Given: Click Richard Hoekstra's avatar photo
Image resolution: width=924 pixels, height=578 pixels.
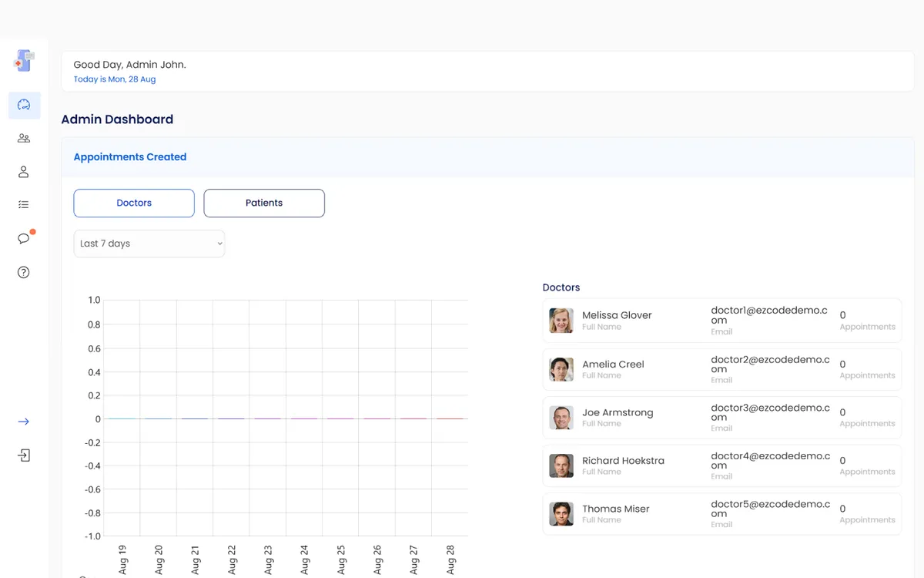Looking at the screenshot, I should 561,465.
